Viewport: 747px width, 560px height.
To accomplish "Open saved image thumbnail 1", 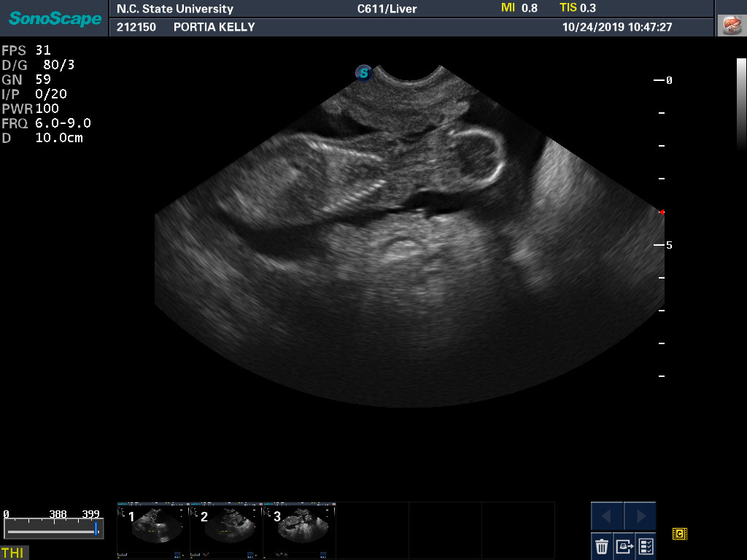I will (153, 525).
